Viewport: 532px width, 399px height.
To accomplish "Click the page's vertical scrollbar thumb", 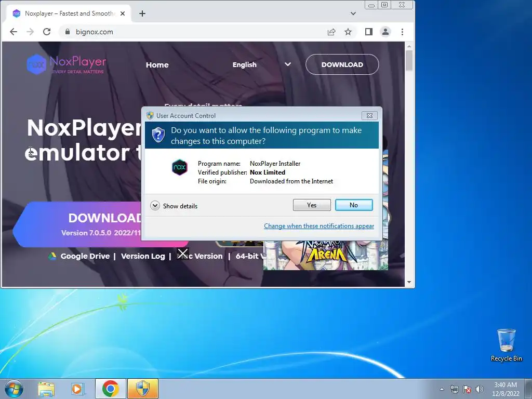I will (409, 60).
